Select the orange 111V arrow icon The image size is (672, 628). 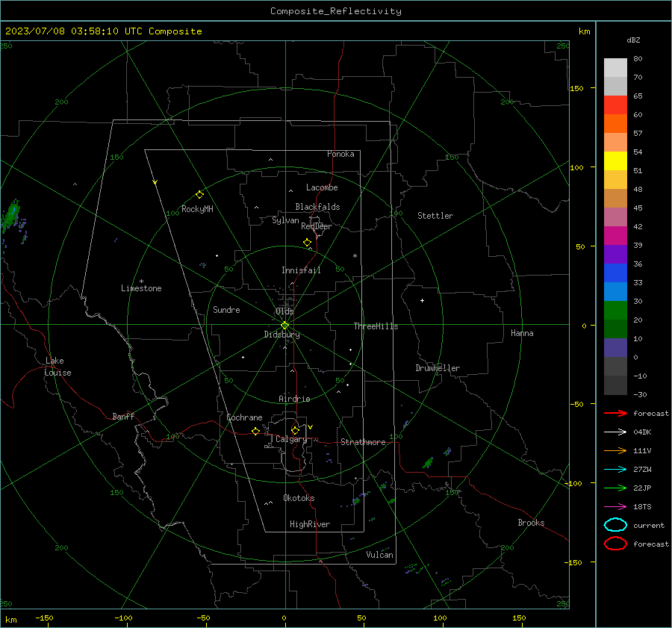(x=615, y=450)
